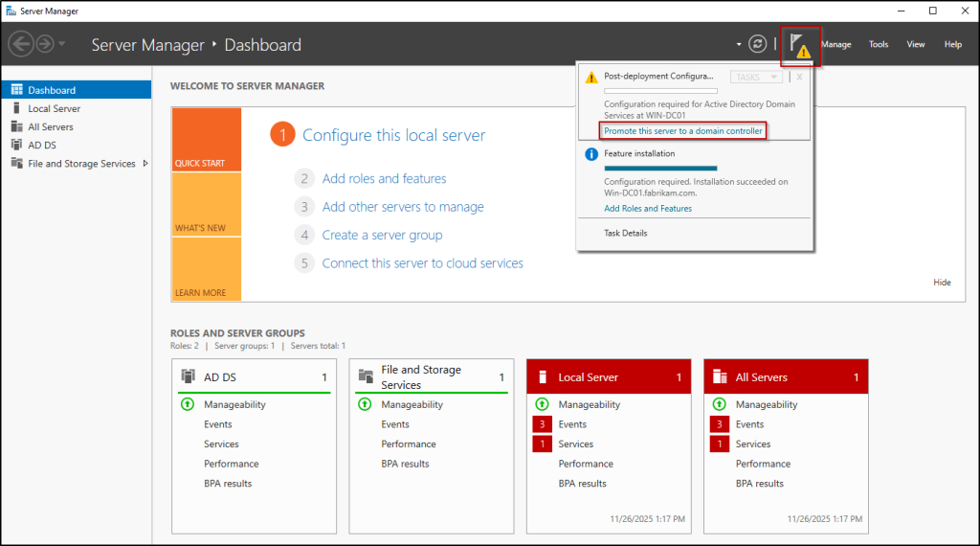Screen dimensions: 980x546
Task: Click the AD DS sidebar icon
Action: [x=17, y=145]
